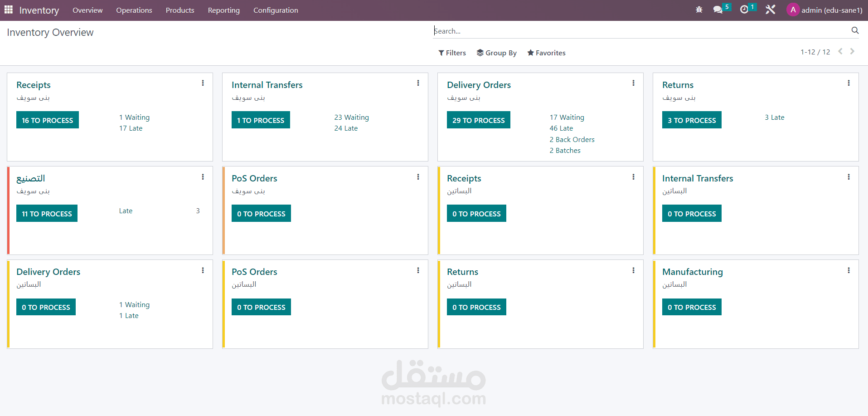Open the Configuration menu
The image size is (868, 416).
[x=276, y=10]
